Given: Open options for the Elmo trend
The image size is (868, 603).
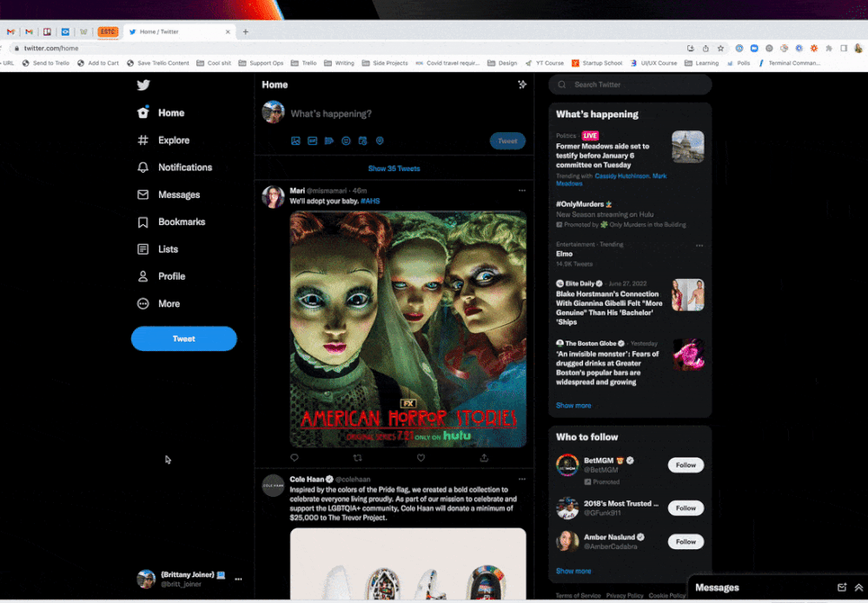Looking at the screenshot, I should (x=699, y=245).
